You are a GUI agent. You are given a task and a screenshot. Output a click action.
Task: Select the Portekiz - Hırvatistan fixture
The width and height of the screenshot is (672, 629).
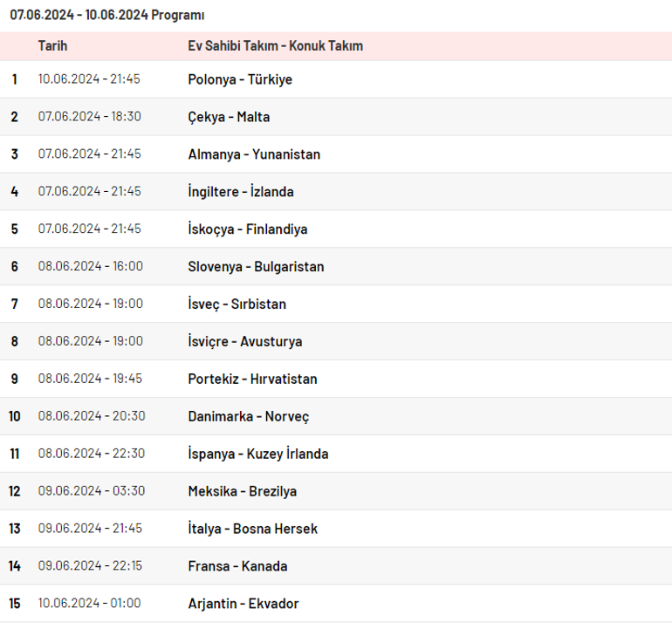(x=336, y=379)
